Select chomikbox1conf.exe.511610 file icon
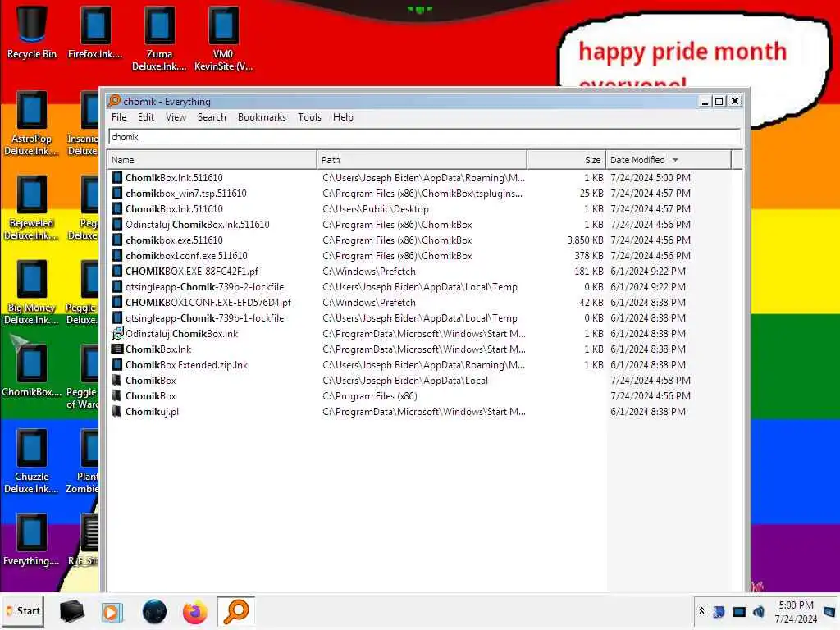The width and height of the screenshot is (840, 630). (116, 256)
